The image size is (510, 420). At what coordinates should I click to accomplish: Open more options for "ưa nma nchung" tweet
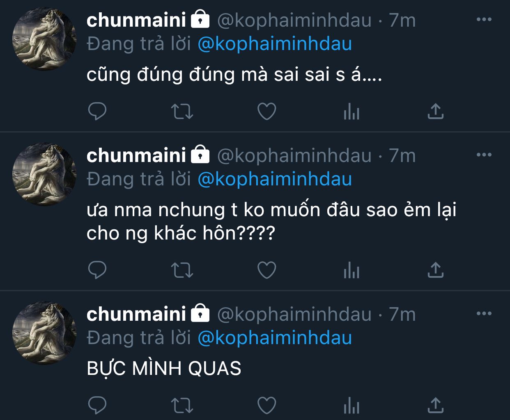(x=484, y=155)
